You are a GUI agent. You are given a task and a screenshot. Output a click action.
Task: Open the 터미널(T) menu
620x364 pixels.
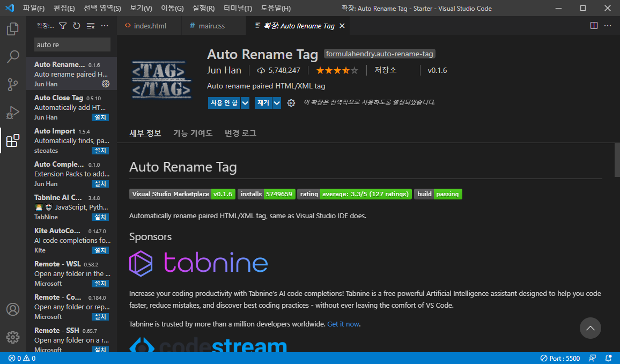click(x=238, y=8)
